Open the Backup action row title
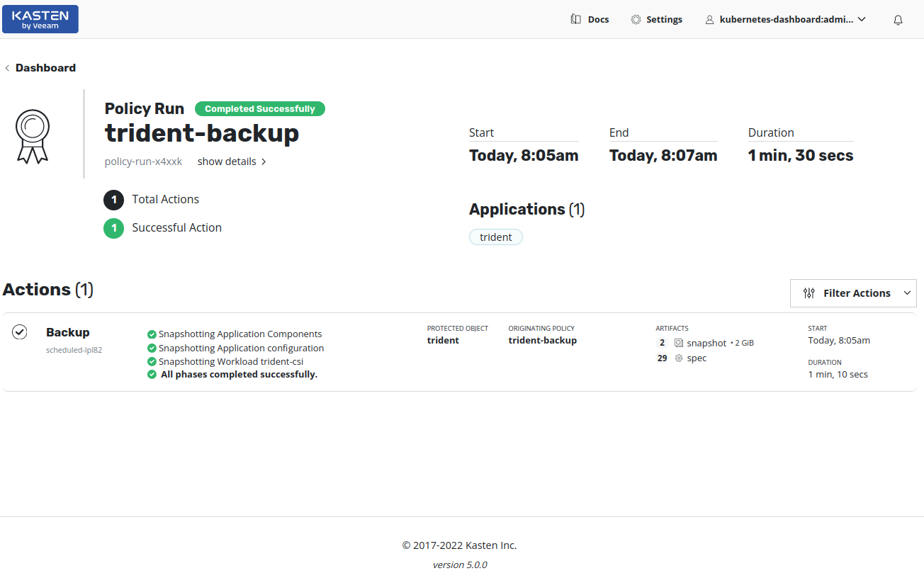The width and height of the screenshot is (924, 578). [x=68, y=332]
